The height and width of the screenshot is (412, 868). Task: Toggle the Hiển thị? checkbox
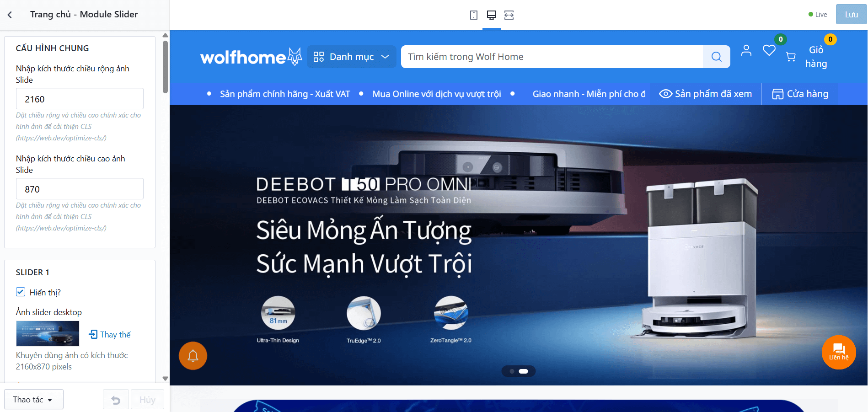tap(21, 292)
